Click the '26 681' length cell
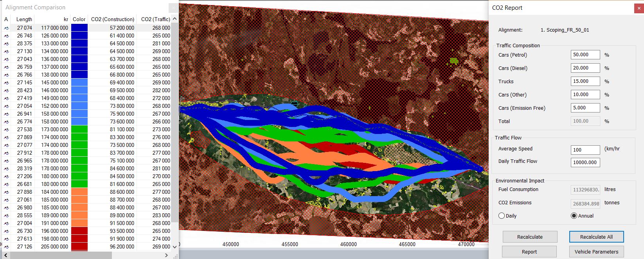The width and height of the screenshot is (644, 259). (x=25, y=184)
